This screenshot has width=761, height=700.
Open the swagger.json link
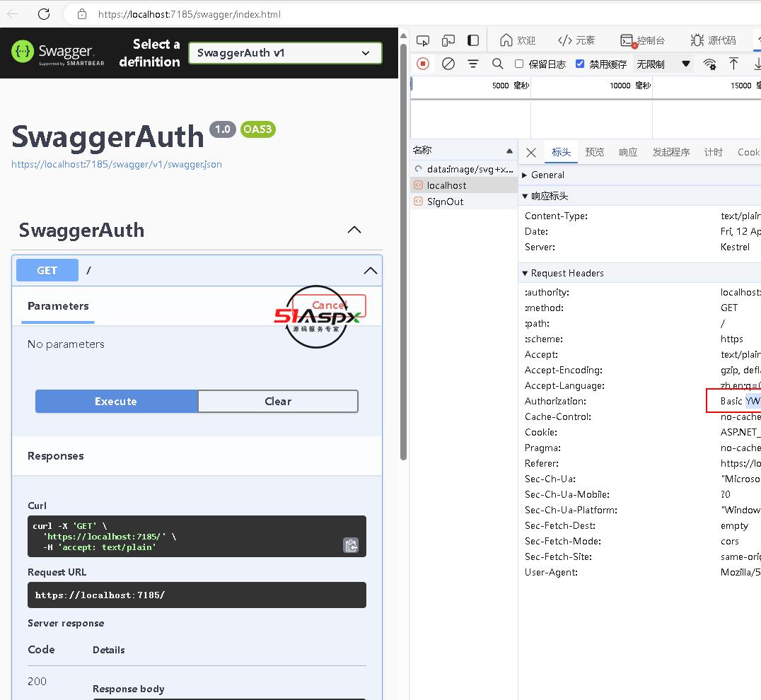point(117,164)
